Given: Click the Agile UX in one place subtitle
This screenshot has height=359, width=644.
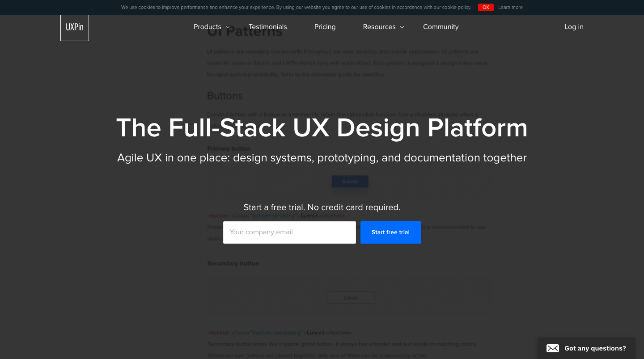Looking at the screenshot, I should pos(322,158).
